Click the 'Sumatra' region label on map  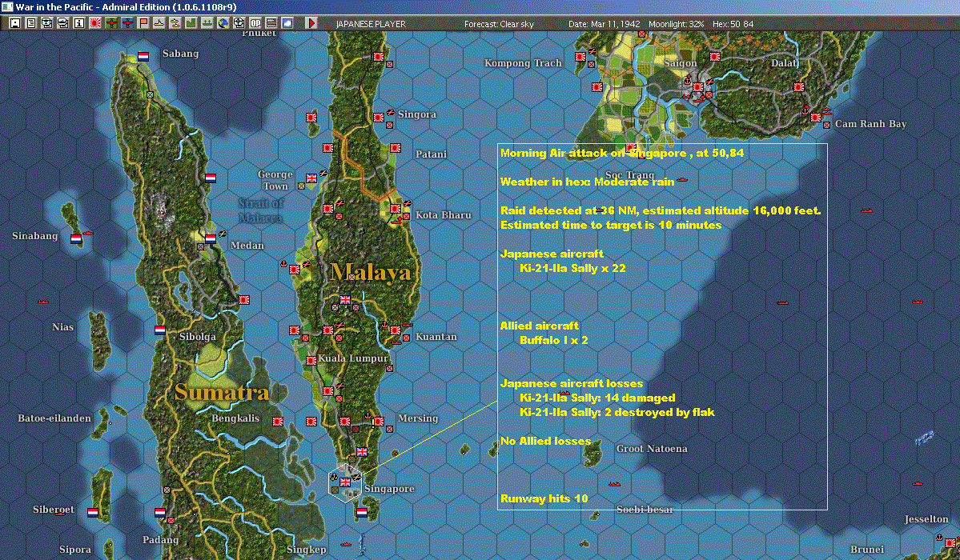tap(222, 392)
